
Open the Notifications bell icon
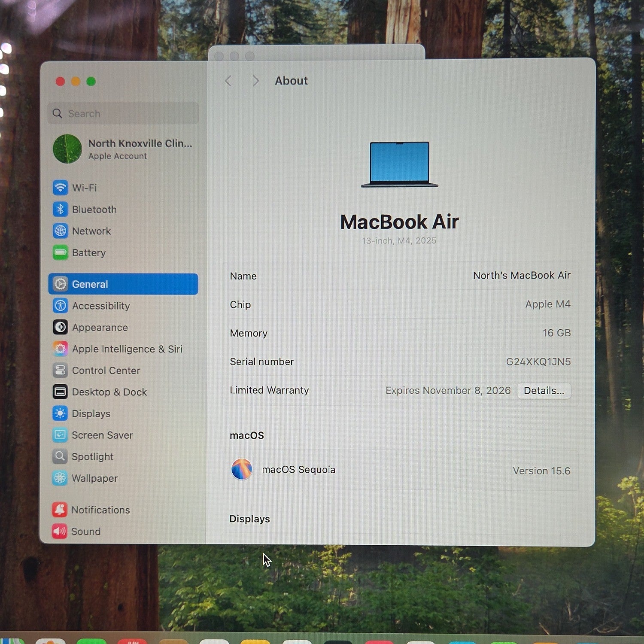point(60,510)
